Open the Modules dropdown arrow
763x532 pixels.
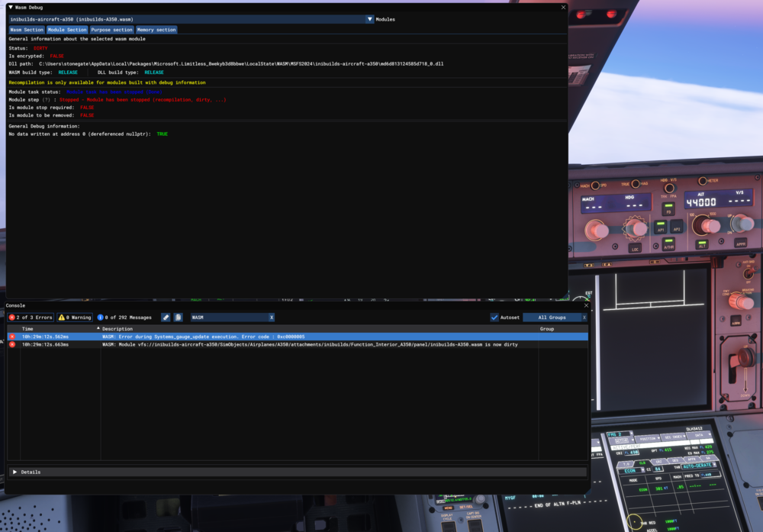pyautogui.click(x=370, y=19)
